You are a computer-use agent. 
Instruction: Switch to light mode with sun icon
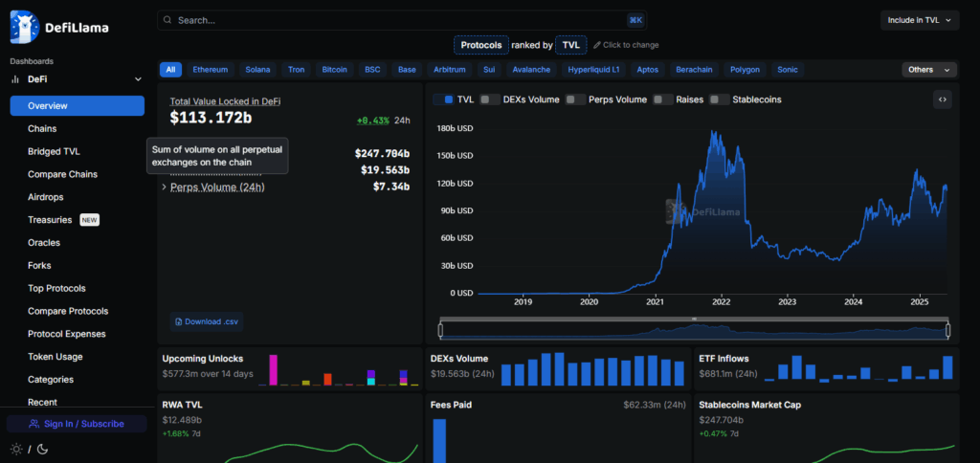coord(16,449)
